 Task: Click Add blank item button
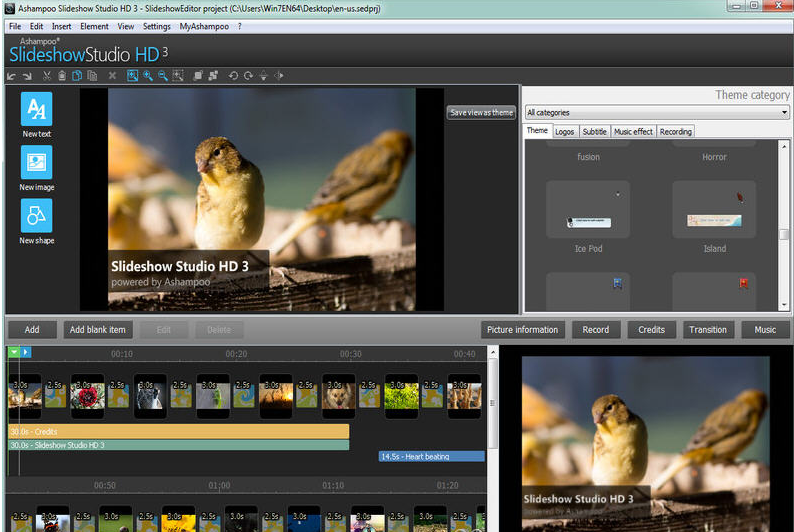(x=98, y=330)
